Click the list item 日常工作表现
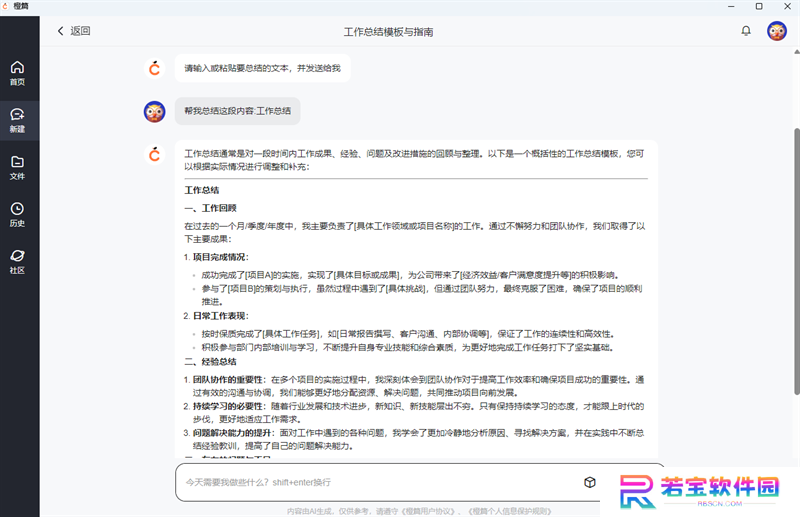 [x=220, y=316]
